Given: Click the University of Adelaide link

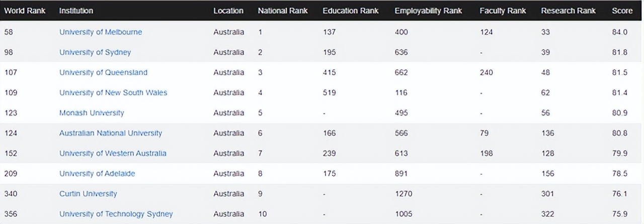Looking at the screenshot, I should click(x=97, y=174).
